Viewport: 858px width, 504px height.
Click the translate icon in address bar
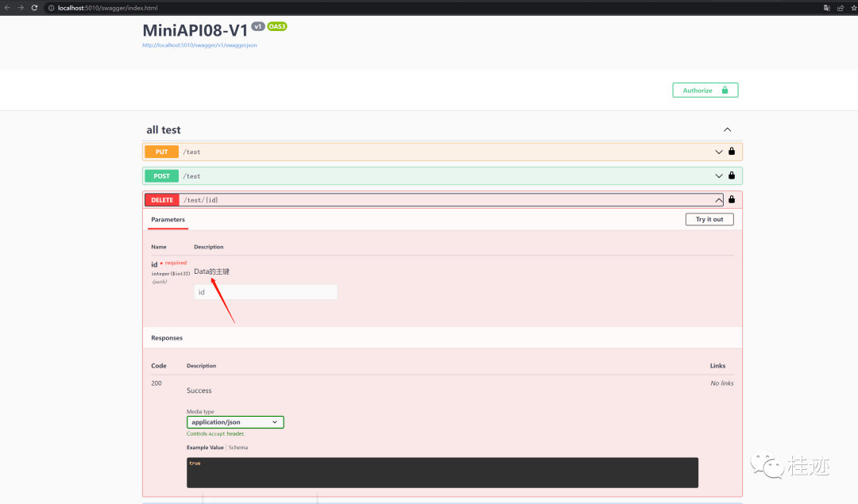pyautogui.click(x=827, y=7)
